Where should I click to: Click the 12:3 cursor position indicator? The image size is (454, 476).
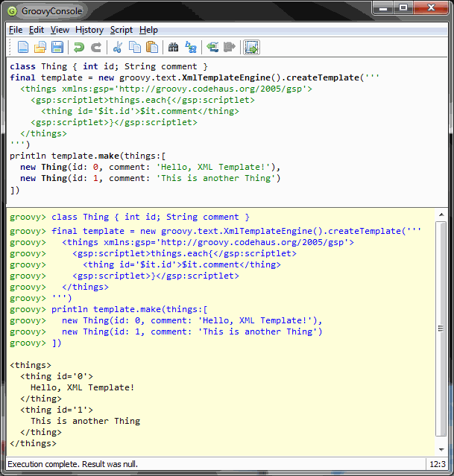pos(438,464)
